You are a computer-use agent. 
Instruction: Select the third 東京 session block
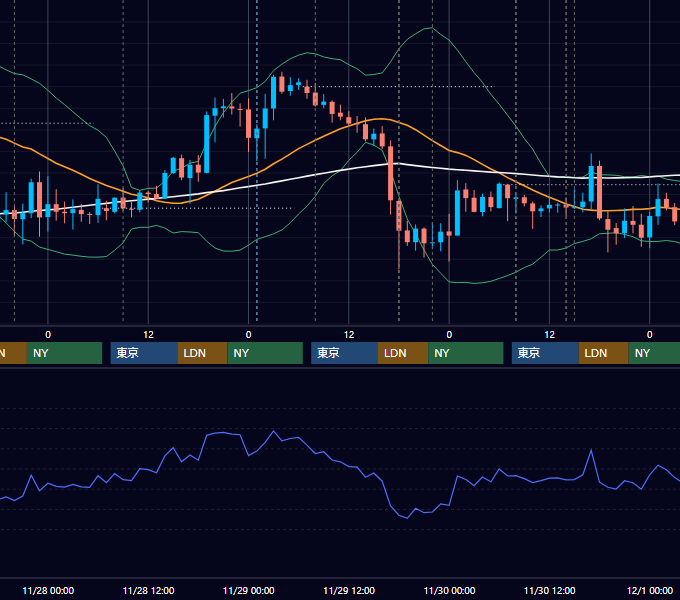(545, 353)
